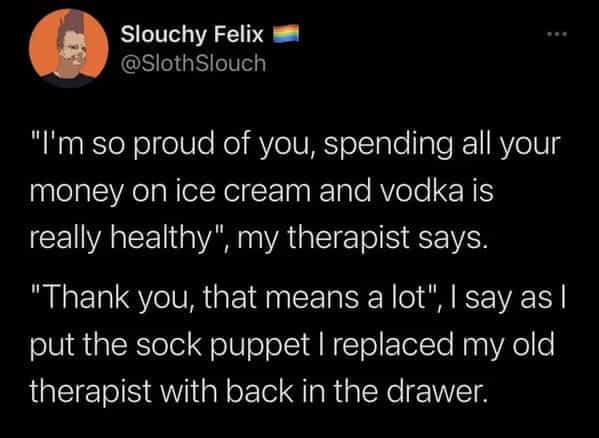Click Slouchy Felix's profile avatar
Viewport: 599px width, 438px height.
coord(69,48)
